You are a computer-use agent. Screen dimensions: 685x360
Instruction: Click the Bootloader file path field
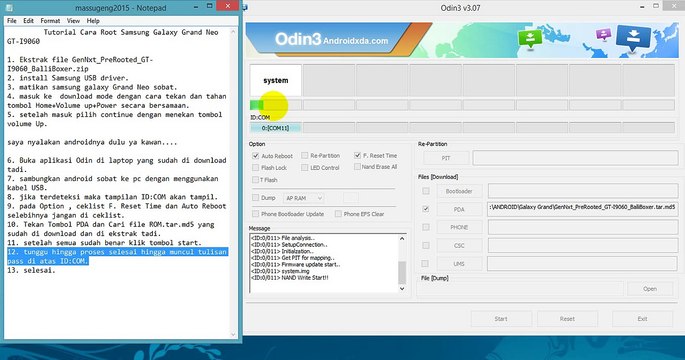coord(583,191)
